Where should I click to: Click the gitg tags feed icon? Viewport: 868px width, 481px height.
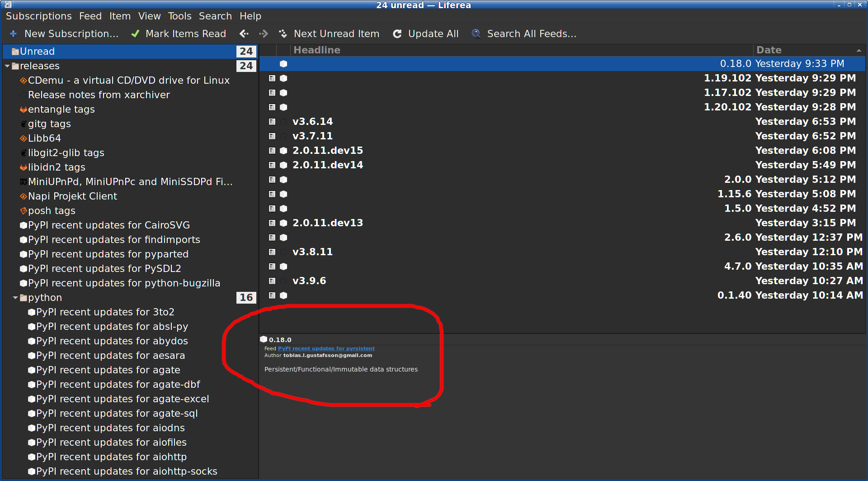tap(24, 124)
